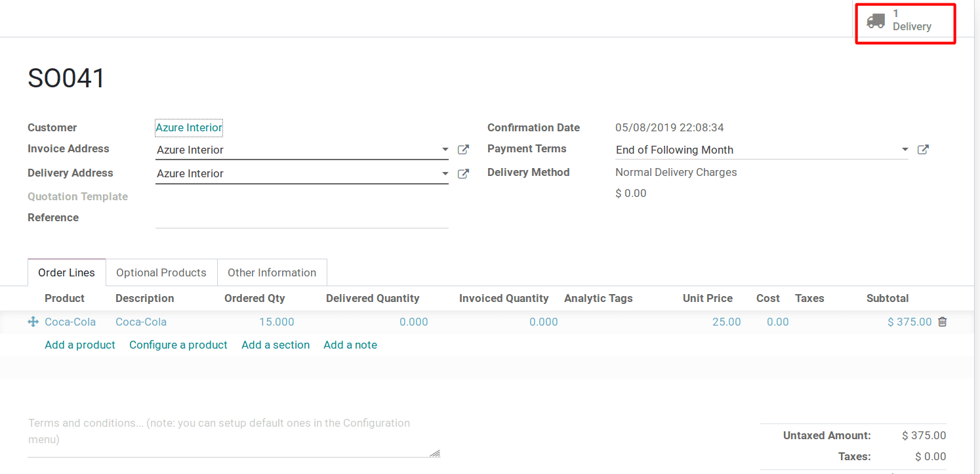Switch to the Order Lines tab
Screen dimensions: 980x474
[x=66, y=272]
